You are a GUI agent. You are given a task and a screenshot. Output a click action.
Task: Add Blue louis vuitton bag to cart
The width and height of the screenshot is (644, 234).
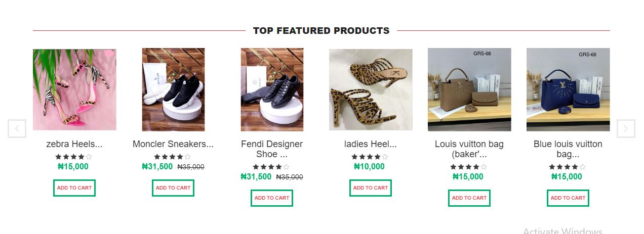[568, 198]
